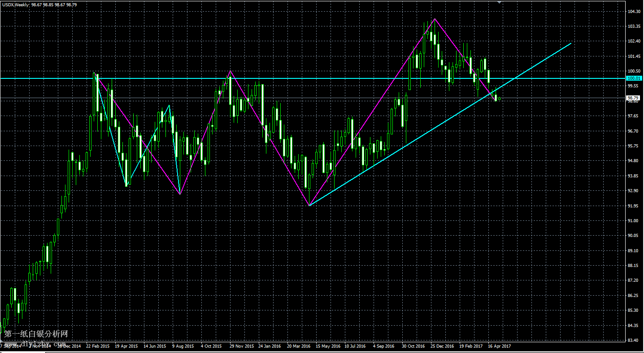Click the 84.35 price axis label
Screen dimensions: 644x353
pyautogui.click(x=633, y=325)
